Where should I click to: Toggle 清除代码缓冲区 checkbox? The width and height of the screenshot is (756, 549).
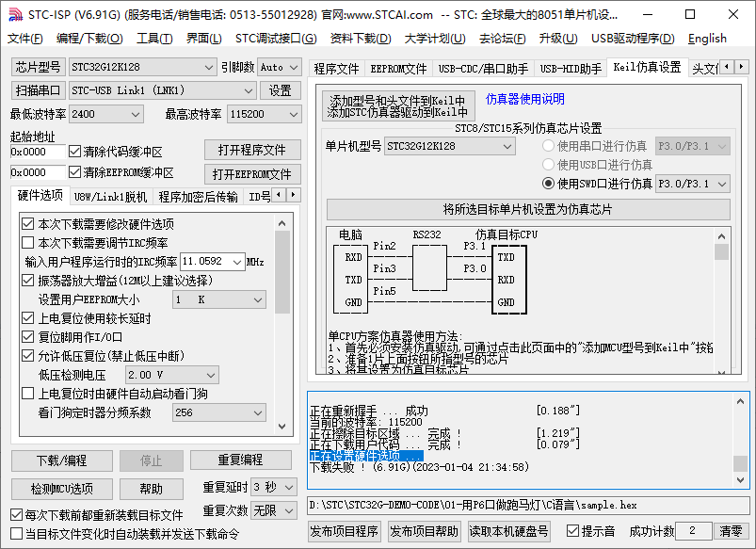74,152
